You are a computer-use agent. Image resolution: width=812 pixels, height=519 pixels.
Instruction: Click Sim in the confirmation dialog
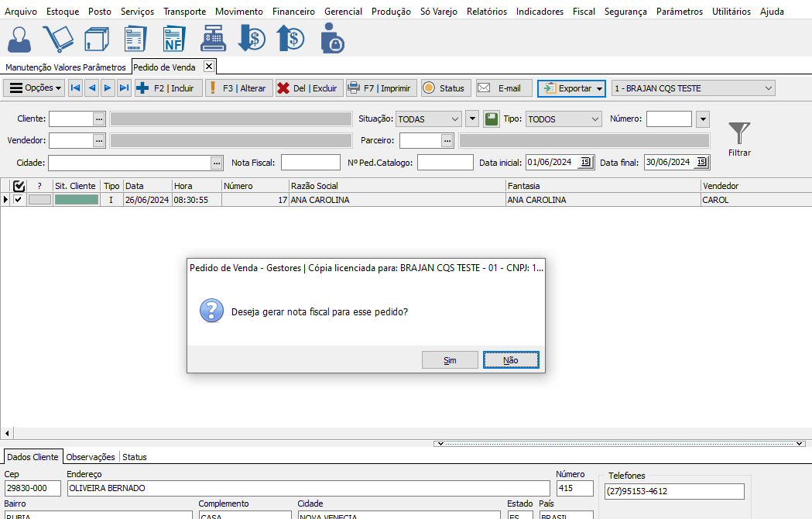click(450, 360)
